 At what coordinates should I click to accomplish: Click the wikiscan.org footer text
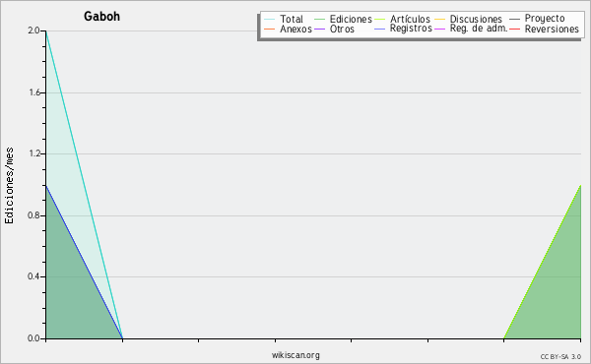click(x=295, y=355)
